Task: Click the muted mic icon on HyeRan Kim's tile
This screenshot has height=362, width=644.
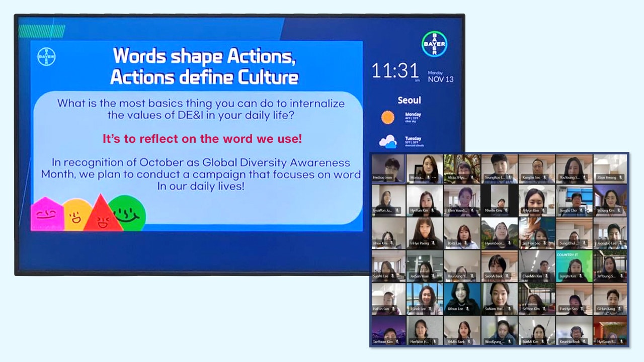Action: coord(433,210)
